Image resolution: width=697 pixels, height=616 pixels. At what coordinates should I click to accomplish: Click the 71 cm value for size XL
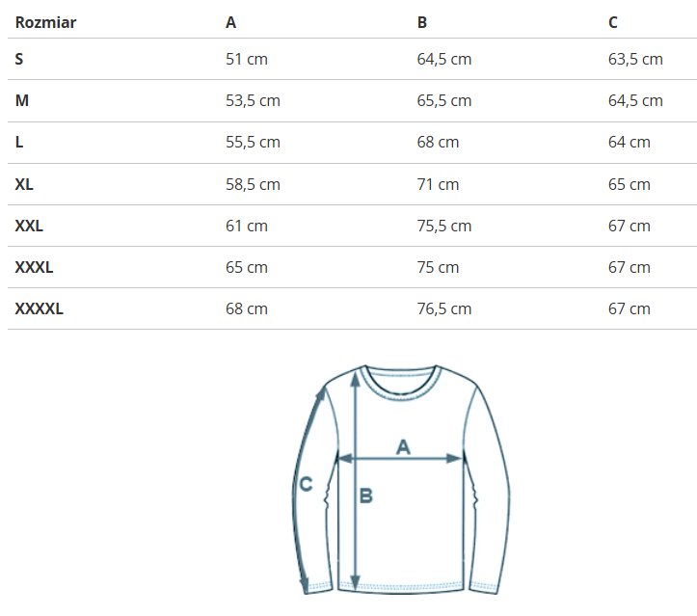click(438, 184)
